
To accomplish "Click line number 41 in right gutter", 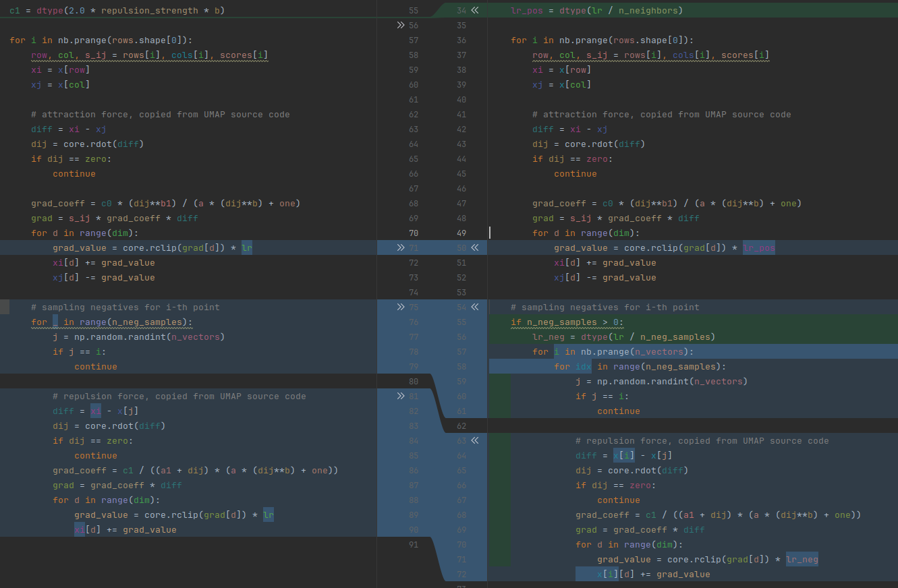I will (x=461, y=114).
